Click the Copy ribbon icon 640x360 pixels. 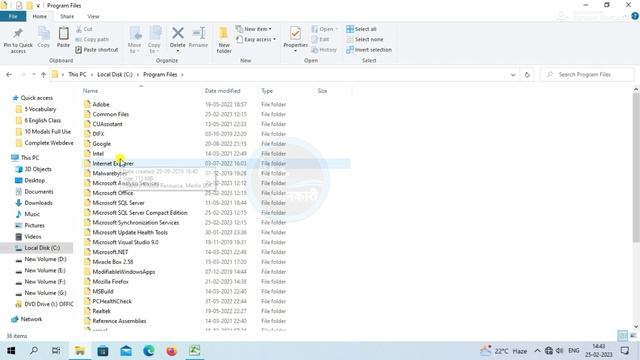[x=44, y=37]
